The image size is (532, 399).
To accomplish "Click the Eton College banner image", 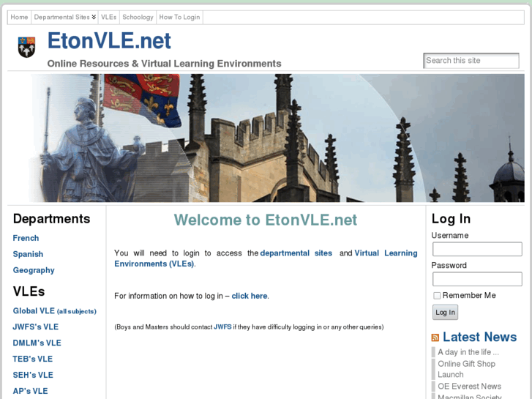I will coord(266,138).
